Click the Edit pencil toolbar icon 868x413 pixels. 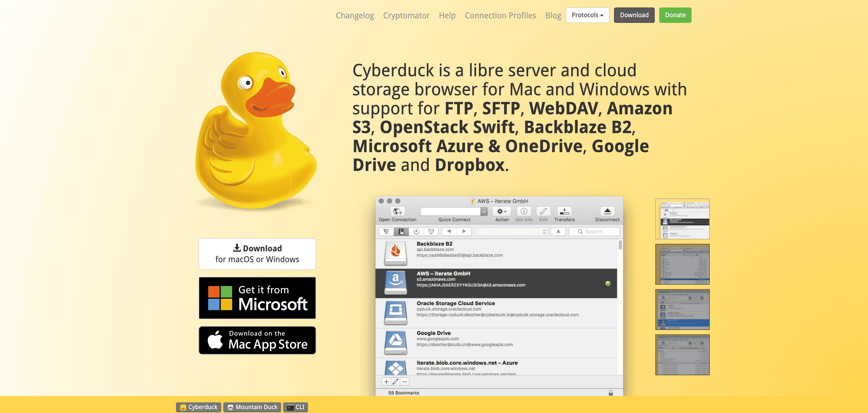coord(543,211)
